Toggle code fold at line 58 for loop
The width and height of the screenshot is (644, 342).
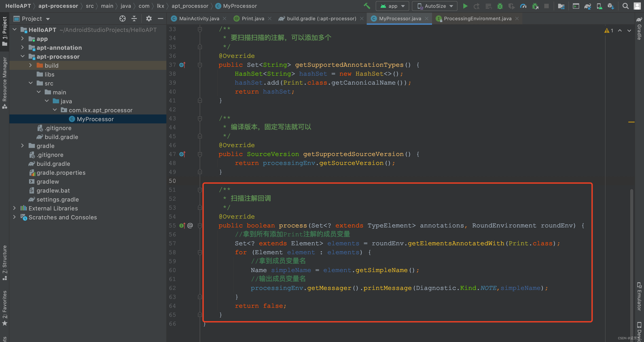pyautogui.click(x=200, y=253)
